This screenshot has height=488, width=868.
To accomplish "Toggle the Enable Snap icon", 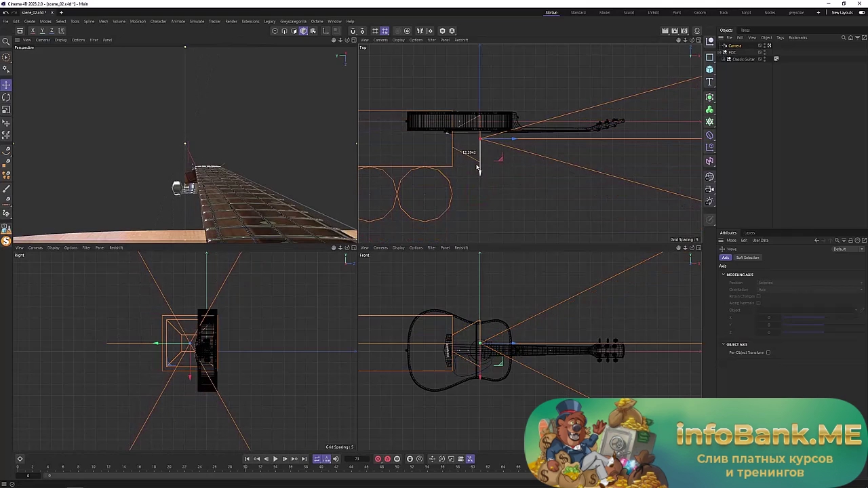I will point(353,30).
